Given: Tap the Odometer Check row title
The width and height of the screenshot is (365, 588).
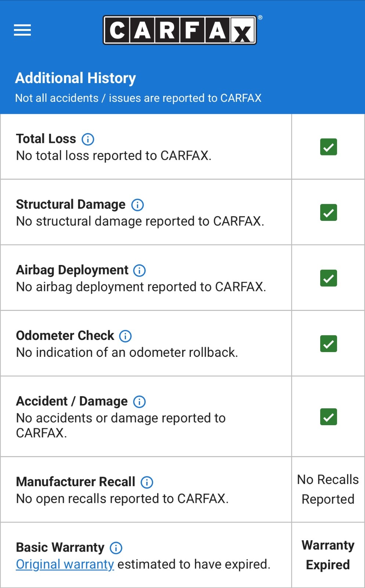Looking at the screenshot, I should (65, 336).
